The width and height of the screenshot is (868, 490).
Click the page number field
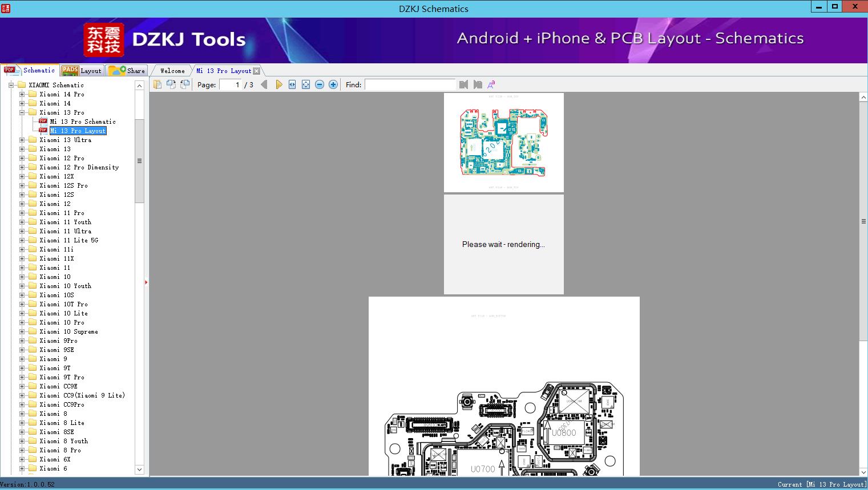click(x=231, y=84)
